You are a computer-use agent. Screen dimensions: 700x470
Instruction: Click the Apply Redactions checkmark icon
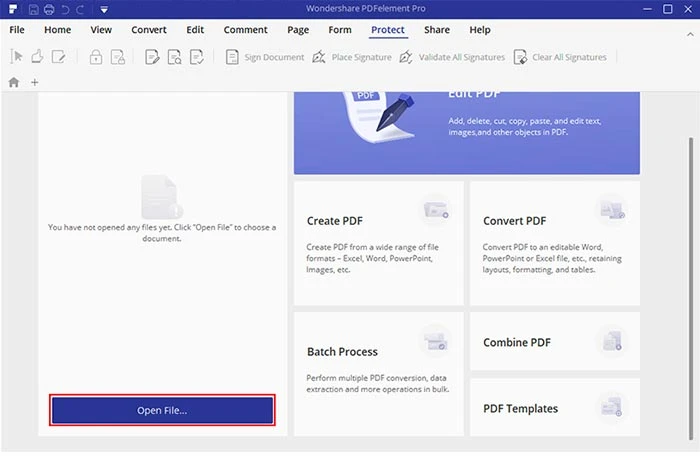click(x=197, y=57)
